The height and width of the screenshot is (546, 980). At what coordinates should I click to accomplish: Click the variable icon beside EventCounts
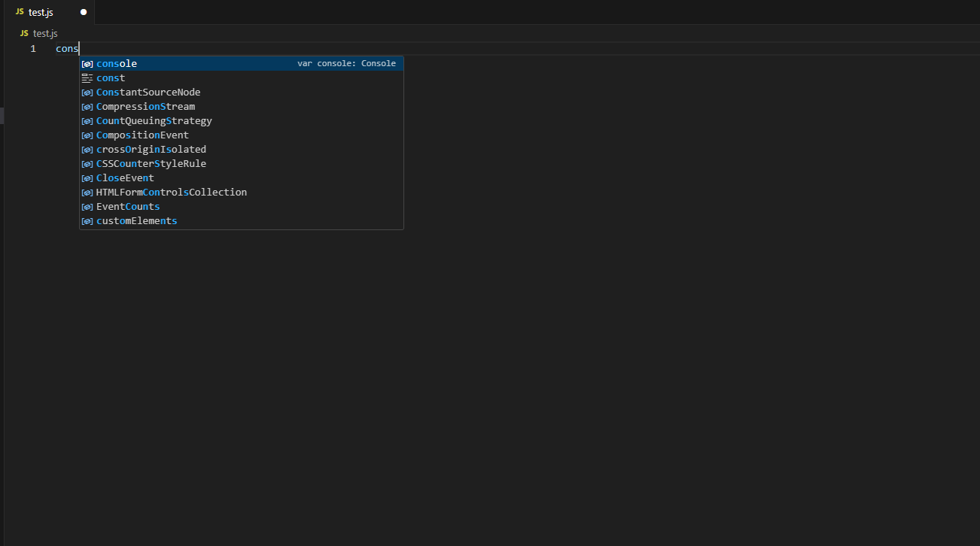[x=87, y=206]
